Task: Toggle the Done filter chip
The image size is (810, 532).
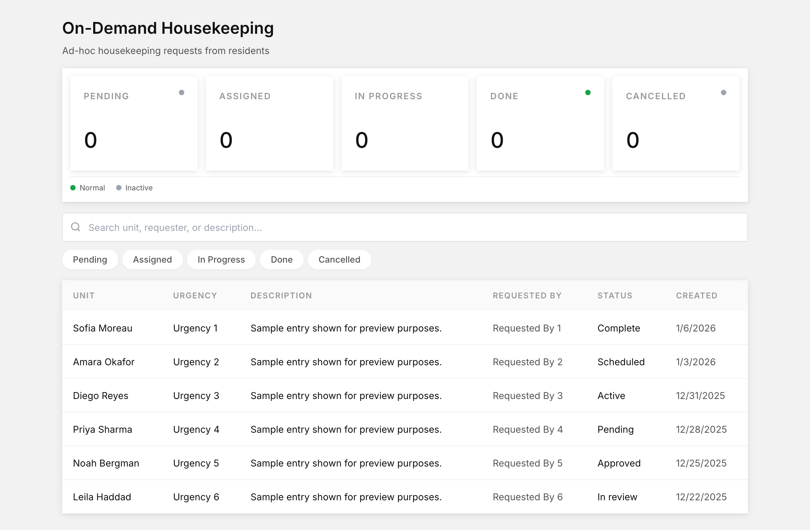Action: pyautogui.click(x=282, y=260)
